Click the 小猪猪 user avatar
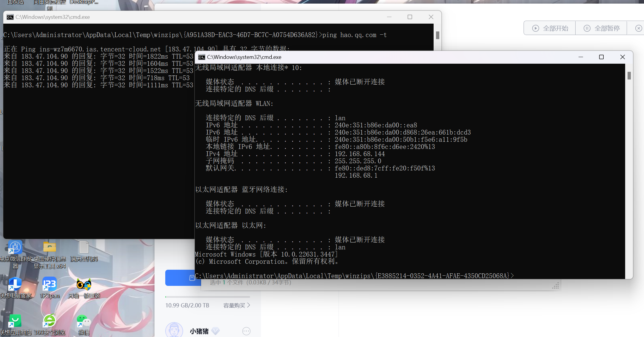The height and width of the screenshot is (337, 644). 174,330
